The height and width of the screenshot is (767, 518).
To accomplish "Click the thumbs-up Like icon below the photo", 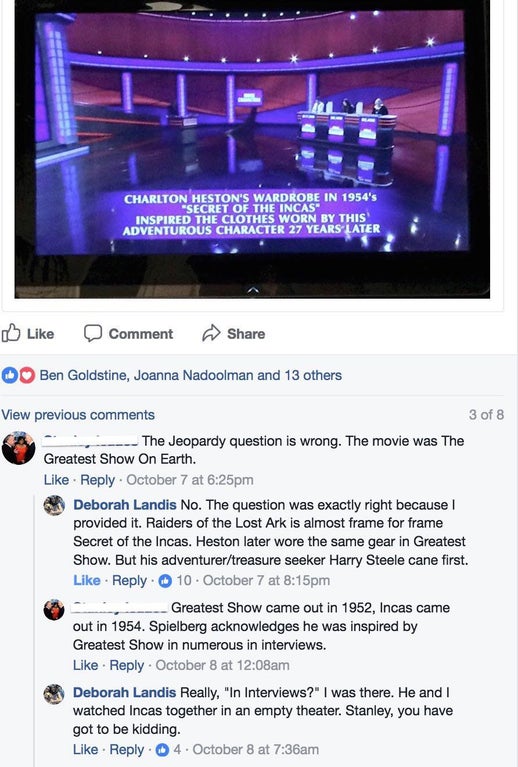I will tap(11, 333).
